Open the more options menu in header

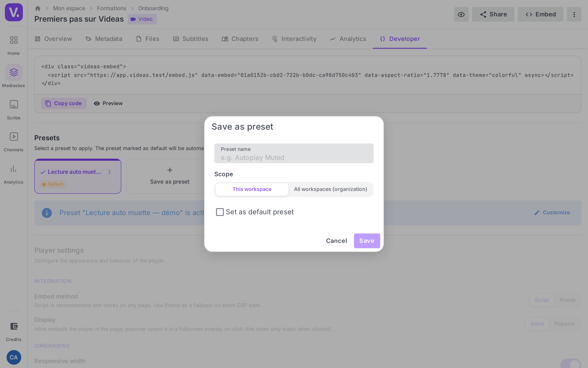coord(574,14)
